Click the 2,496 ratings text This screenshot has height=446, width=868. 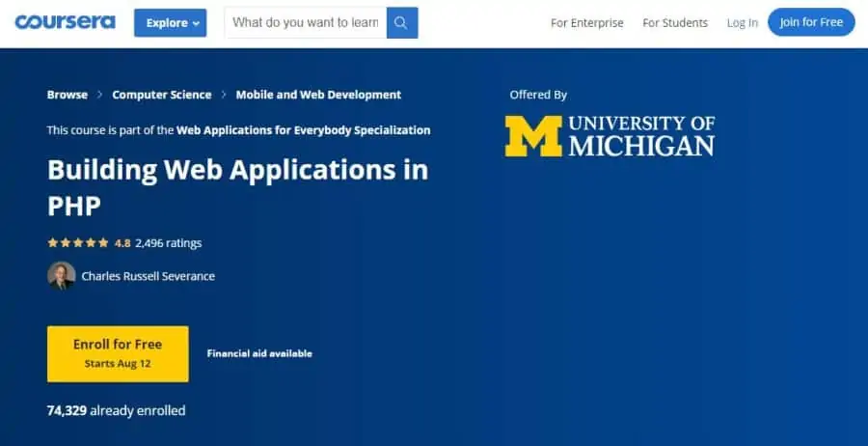pyautogui.click(x=168, y=242)
